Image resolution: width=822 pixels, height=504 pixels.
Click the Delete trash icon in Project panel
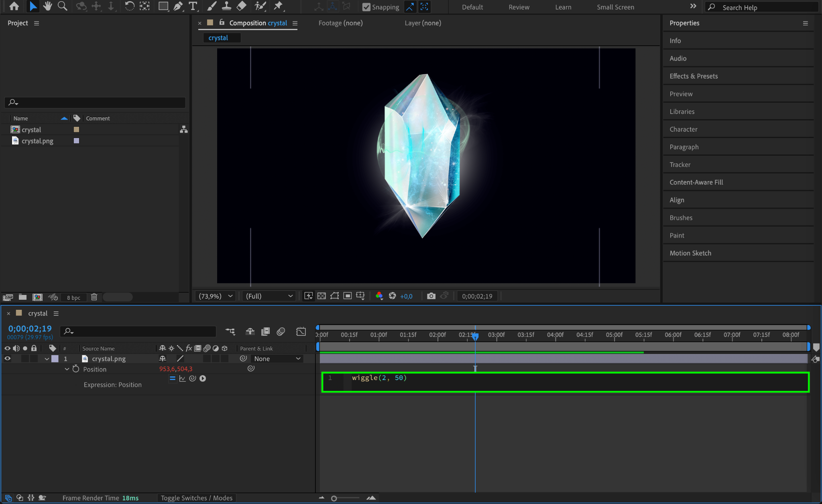pos(94,297)
